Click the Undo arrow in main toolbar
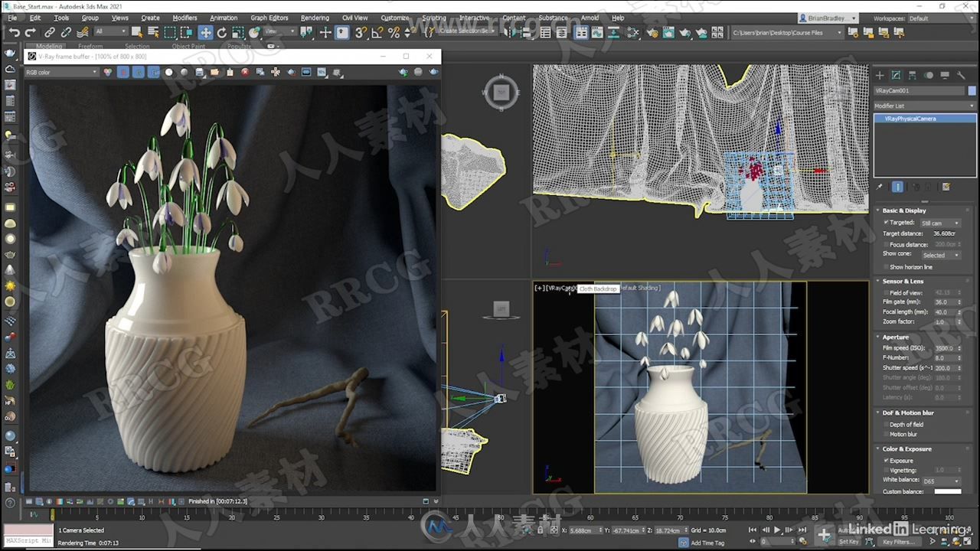This screenshot has height=551, width=980. [x=14, y=32]
